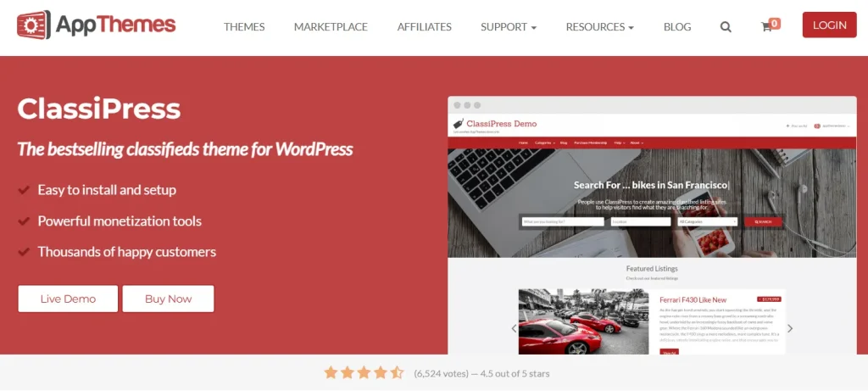Open the All Categories dropdown in demo

tap(708, 221)
